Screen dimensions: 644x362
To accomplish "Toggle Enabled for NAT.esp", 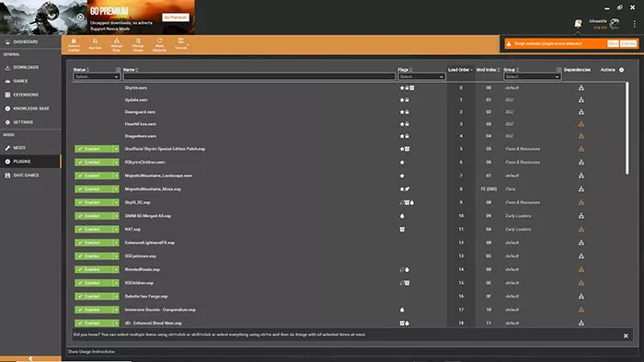I will [94, 229].
